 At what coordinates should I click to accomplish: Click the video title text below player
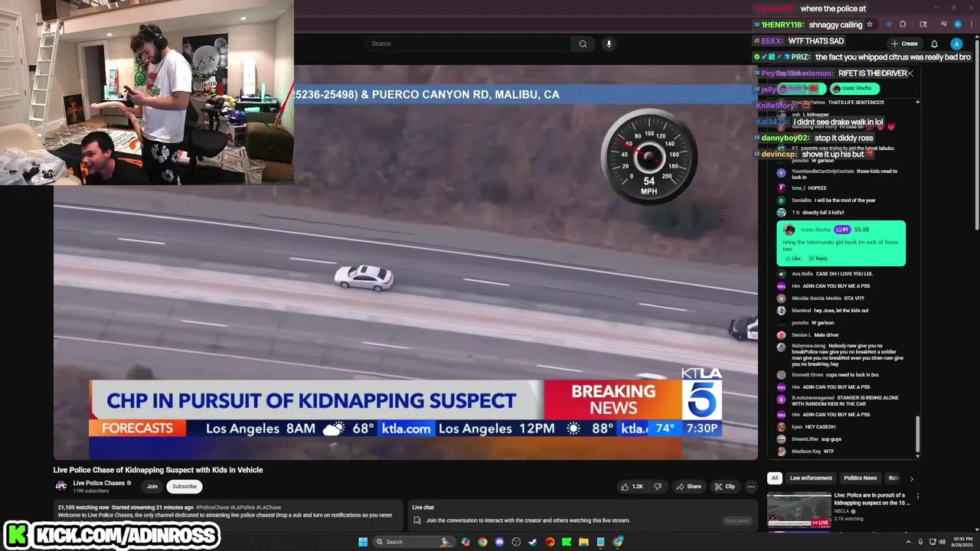158,470
